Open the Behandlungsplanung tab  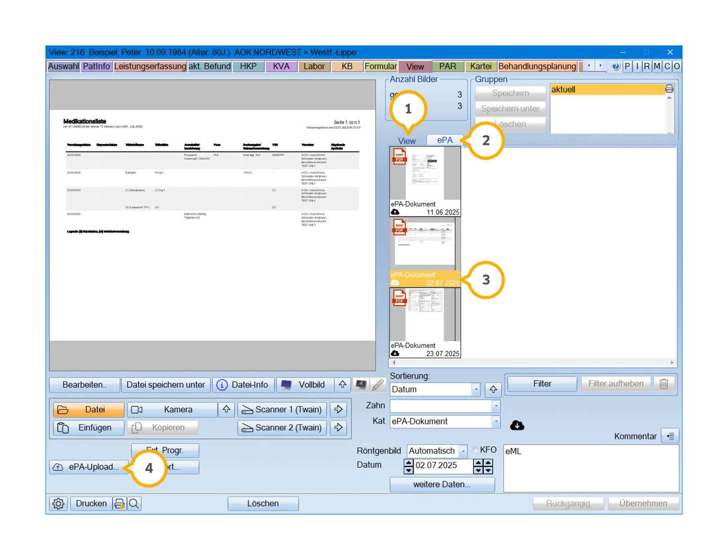pyautogui.click(x=537, y=66)
